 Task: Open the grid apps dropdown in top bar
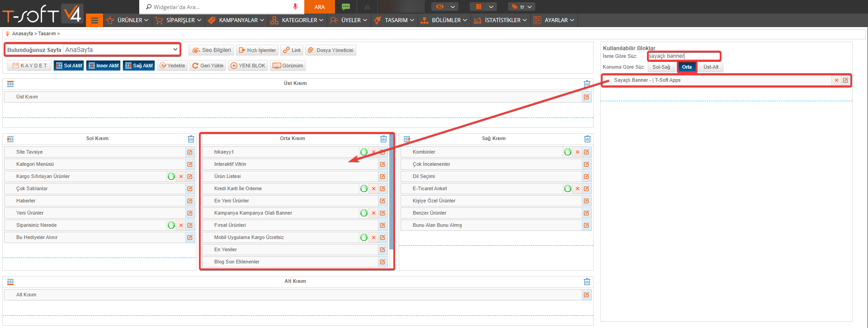[483, 7]
